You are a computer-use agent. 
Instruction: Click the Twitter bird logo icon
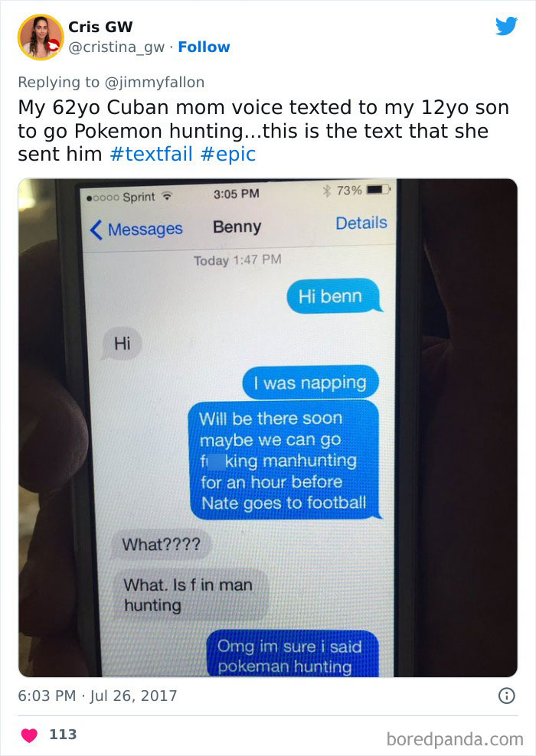[x=507, y=26]
